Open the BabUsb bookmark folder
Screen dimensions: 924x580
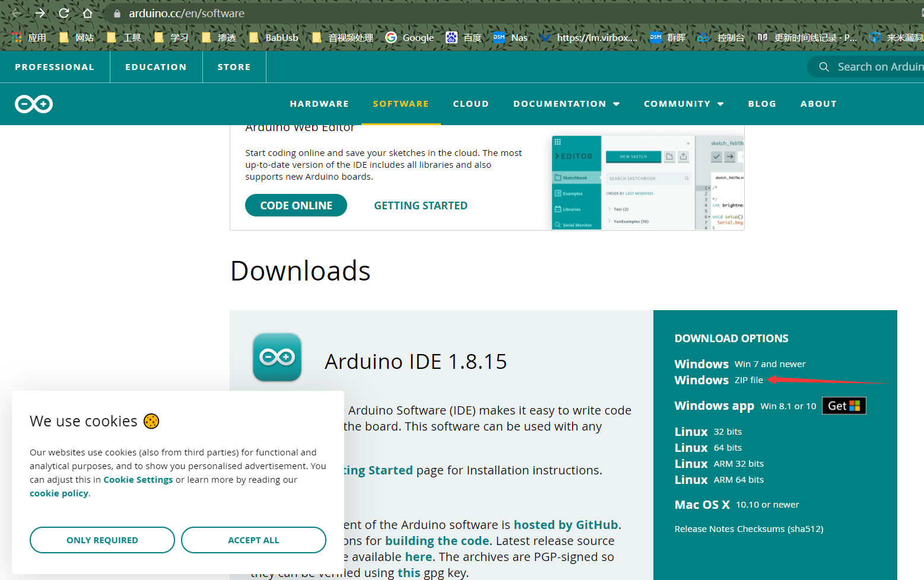point(274,37)
